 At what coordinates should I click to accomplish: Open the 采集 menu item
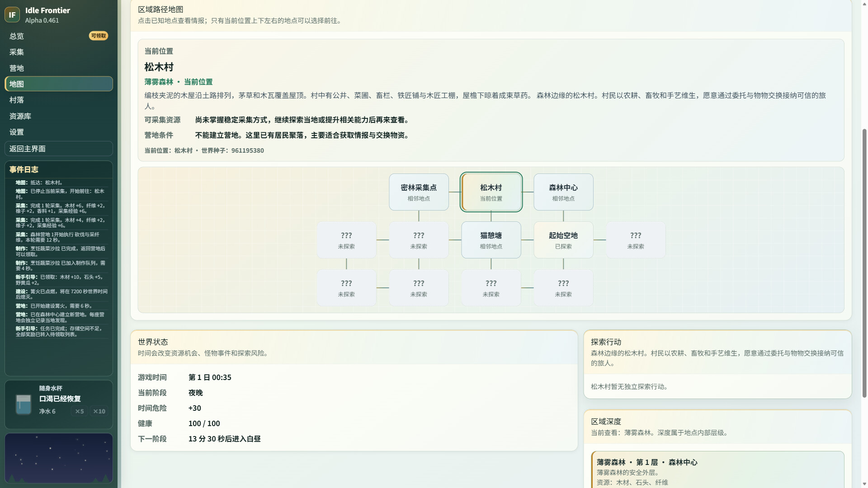[59, 52]
